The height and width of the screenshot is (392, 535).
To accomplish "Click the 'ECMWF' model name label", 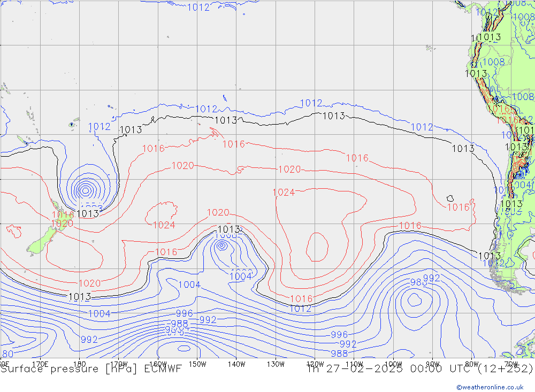I will pos(163,369).
